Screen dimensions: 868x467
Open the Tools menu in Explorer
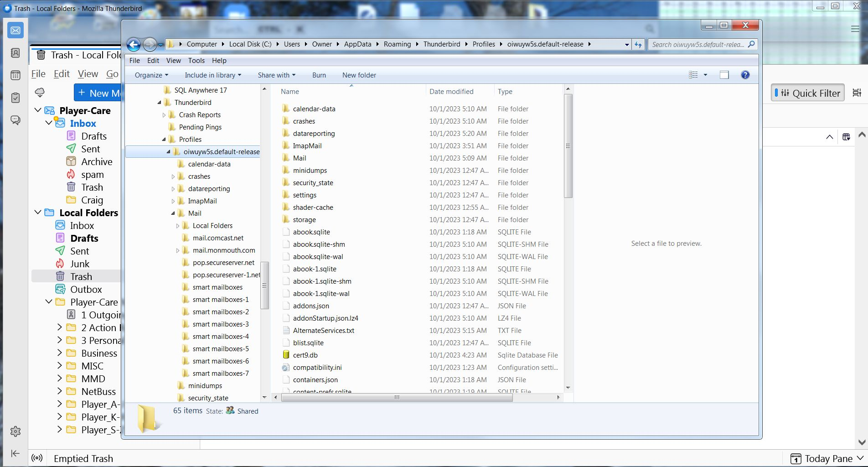pos(196,61)
